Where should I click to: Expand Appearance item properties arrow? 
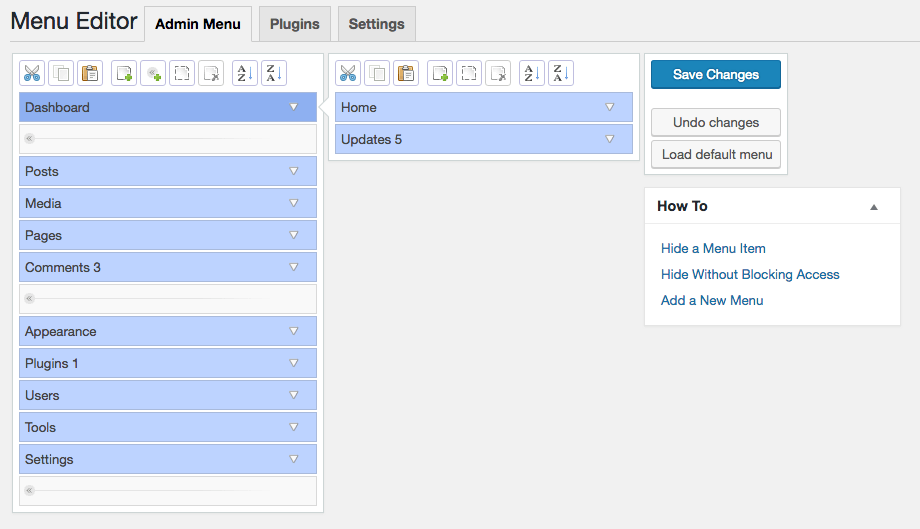(x=294, y=331)
